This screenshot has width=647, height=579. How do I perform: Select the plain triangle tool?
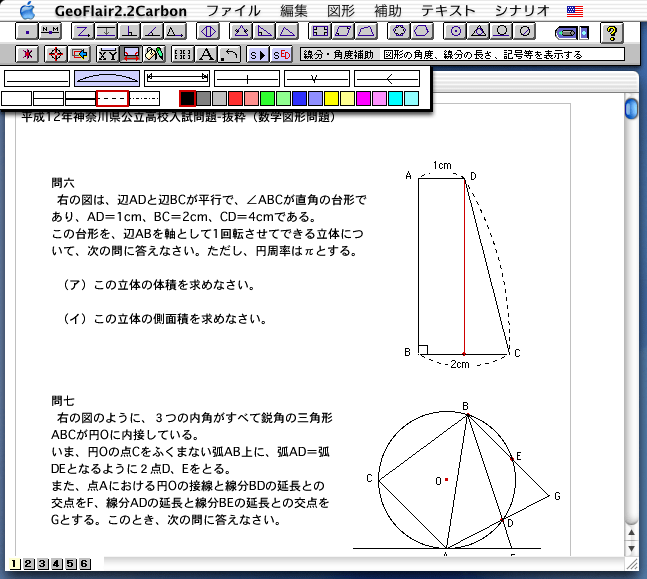tap(287, 32)
